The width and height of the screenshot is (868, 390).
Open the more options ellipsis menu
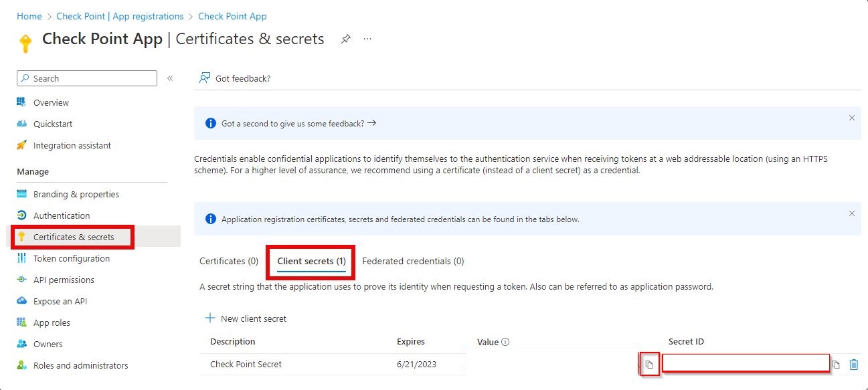(367, 39)
